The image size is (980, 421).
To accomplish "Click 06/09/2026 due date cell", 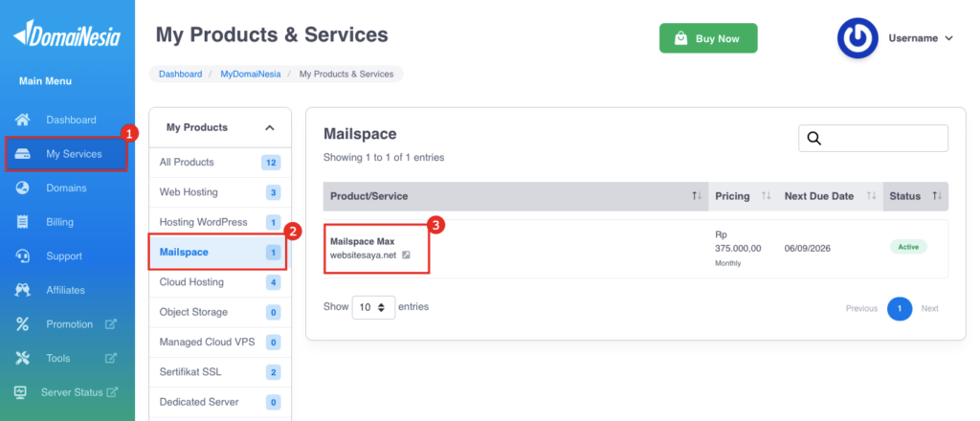I will [810, 248].
